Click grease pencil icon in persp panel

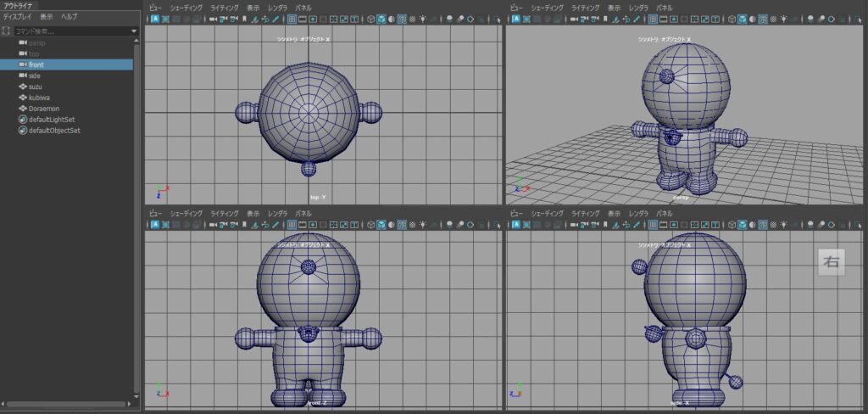click(x=637, y=19)
